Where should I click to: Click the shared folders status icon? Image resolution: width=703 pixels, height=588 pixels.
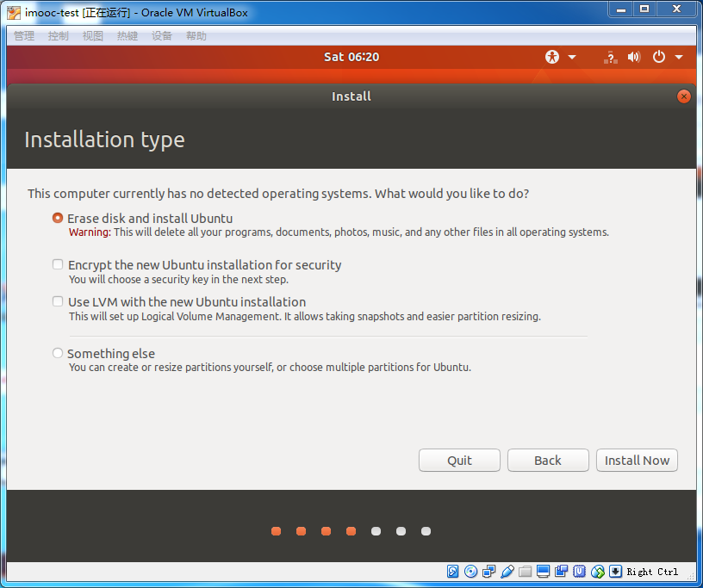point(525,572)
